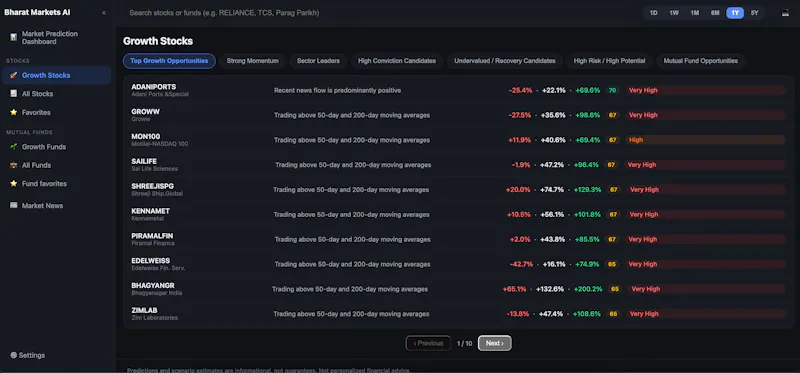The height and width of the screenshot is (373, 800).
Task: Click the score badge 67 for GROWW
Action: (x=612, y=115)
